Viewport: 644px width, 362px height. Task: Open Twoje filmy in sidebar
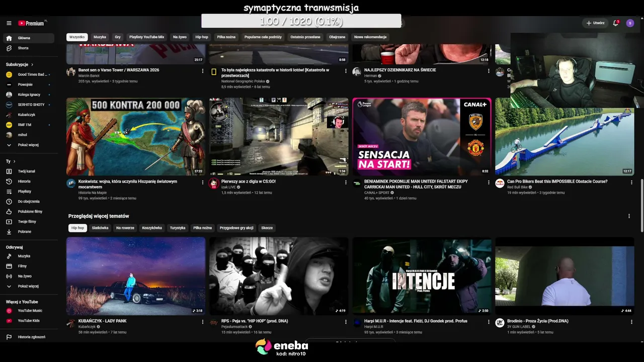[27, 222]
